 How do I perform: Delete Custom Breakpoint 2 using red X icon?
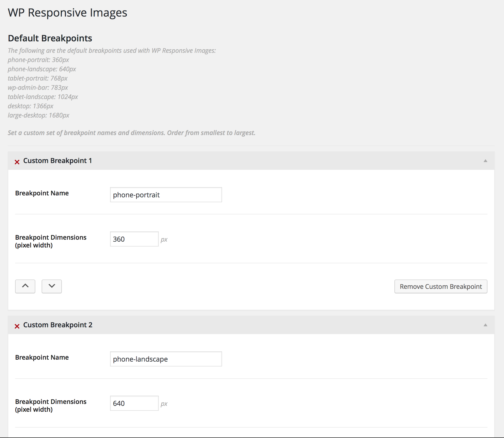click(x=17, y=326)
